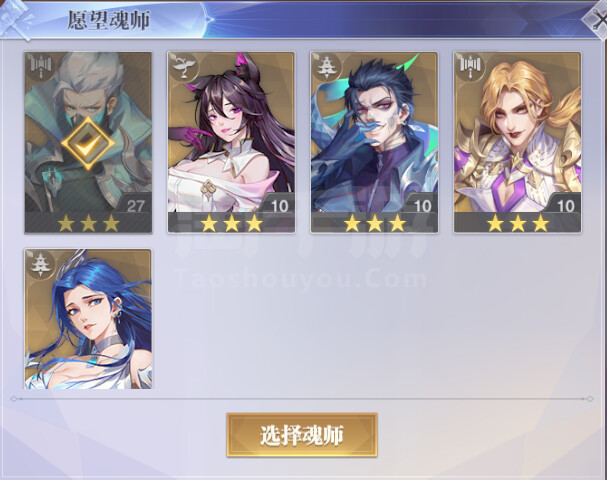The width and height of the screenshot is (607, 480).
Task: Select the cat-eared girl soul master card
Action: (x=231, y=142)
